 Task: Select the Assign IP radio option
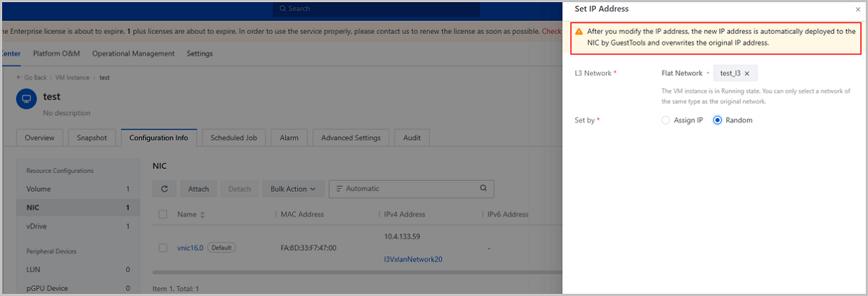pyautogui.click(x=666, y=120)
